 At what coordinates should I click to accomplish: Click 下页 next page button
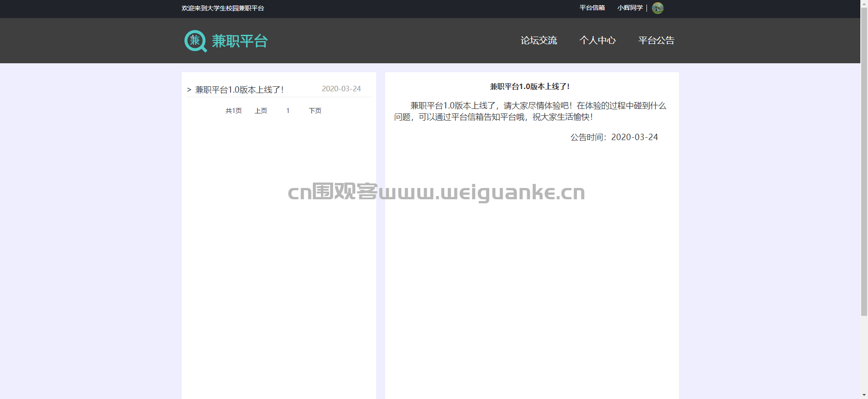(315, 111)
